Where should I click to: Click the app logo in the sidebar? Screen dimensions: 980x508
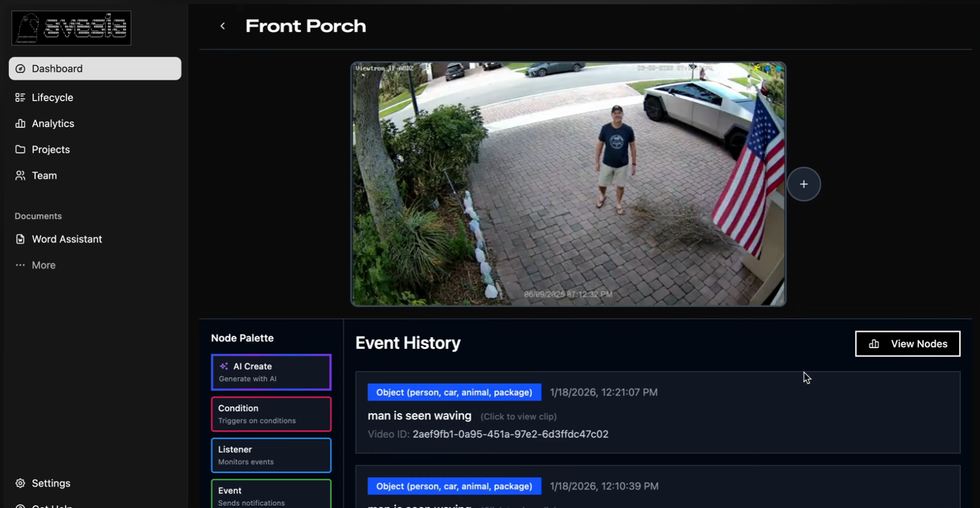tap(71, 28)
